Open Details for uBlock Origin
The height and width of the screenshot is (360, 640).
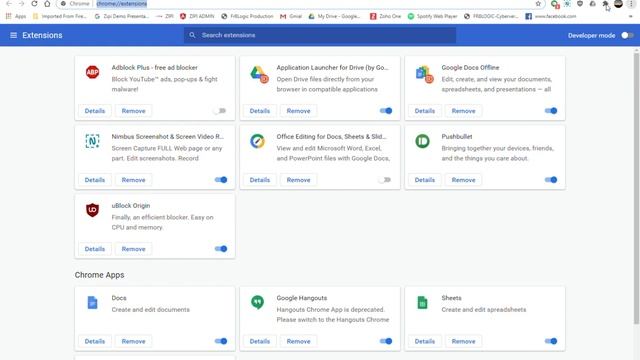[x=95, y=249]
